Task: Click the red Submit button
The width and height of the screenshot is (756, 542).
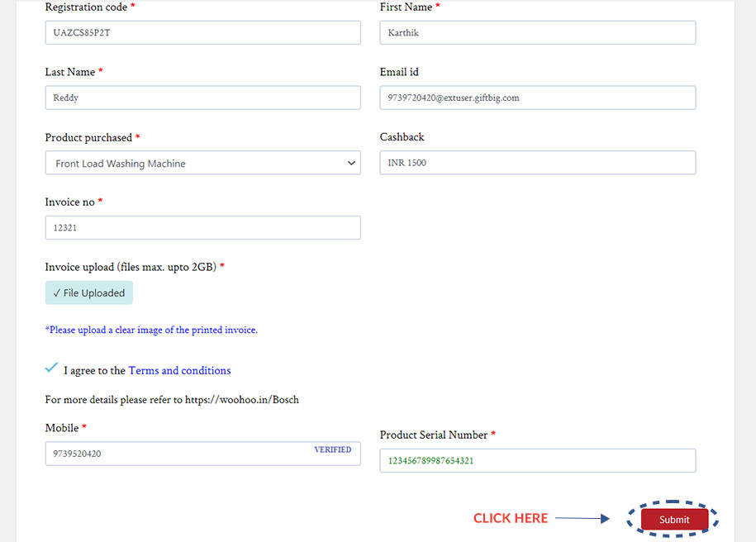Action: point(674,520)
